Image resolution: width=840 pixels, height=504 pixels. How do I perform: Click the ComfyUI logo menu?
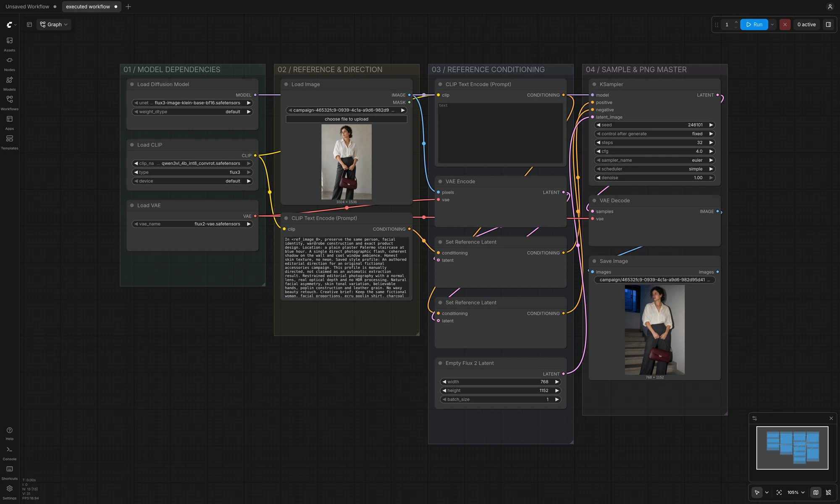(11, 25)
